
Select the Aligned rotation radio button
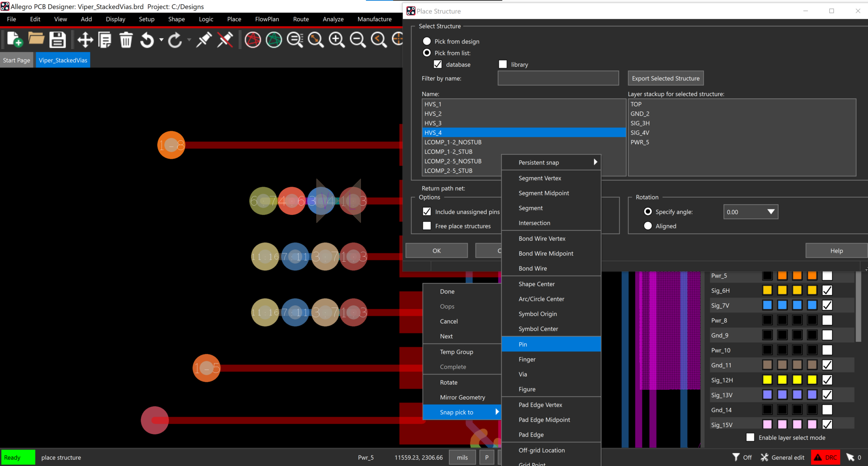(x=648, y=226)
